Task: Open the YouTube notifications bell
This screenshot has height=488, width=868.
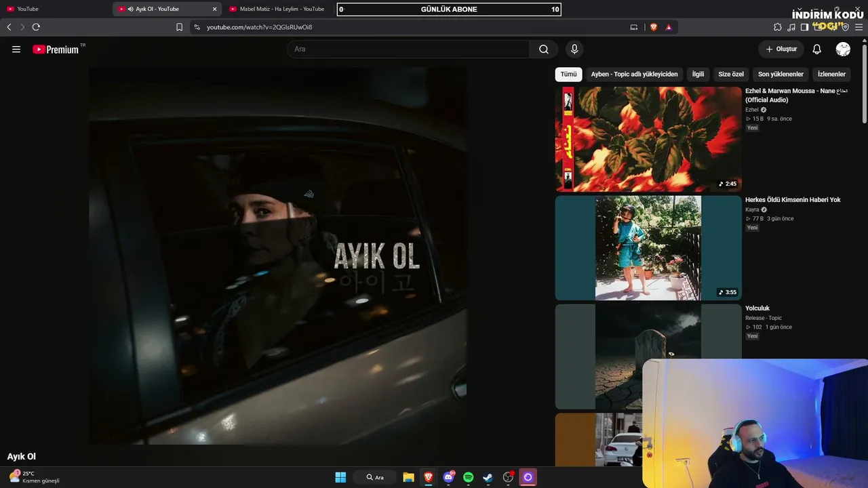Action: pyautogui.click(x=817, y=49)
